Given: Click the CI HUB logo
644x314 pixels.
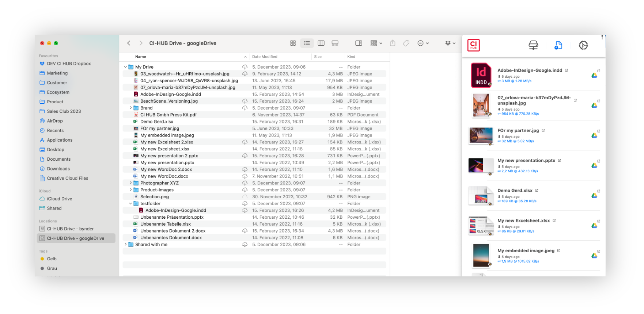Looking at the screenshot, I should click(473, 45).
